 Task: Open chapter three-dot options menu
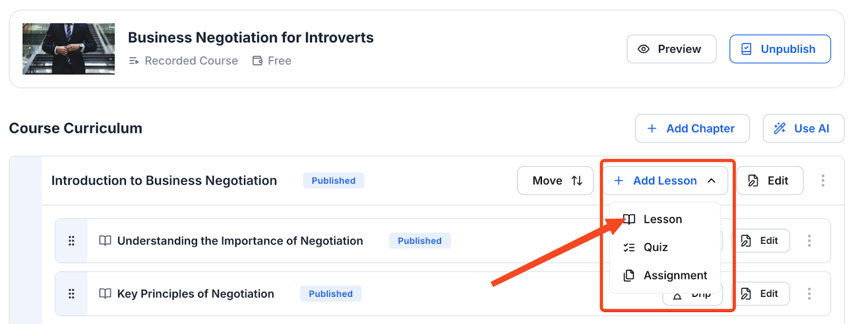click(x=822, y=180)
